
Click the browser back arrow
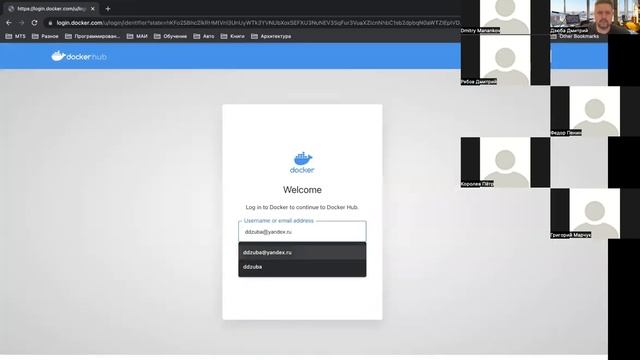click(x=9, y=23)
